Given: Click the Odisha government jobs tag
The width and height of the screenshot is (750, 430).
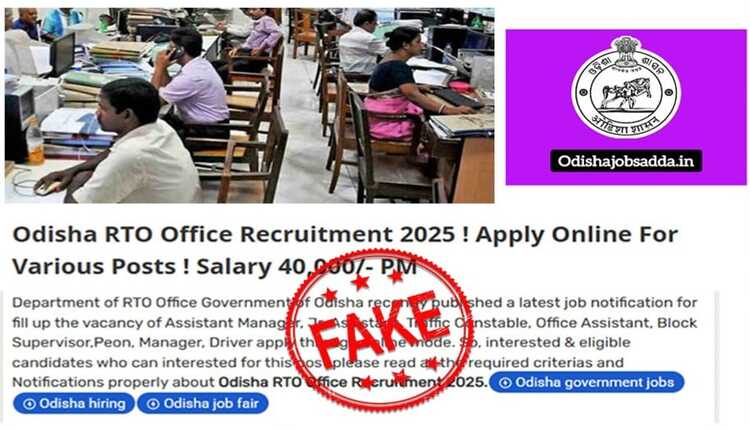Looking at the screenshot, I should [586, 382].
